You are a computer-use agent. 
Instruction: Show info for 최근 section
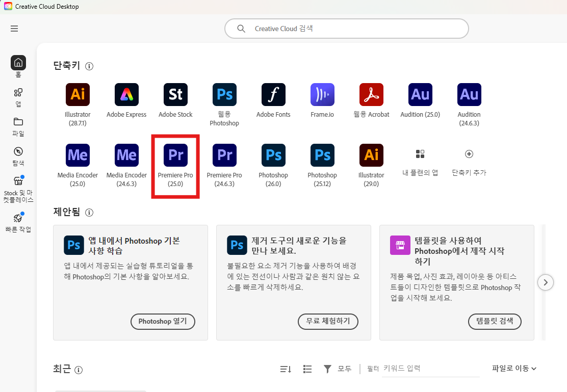click(78, 370)
